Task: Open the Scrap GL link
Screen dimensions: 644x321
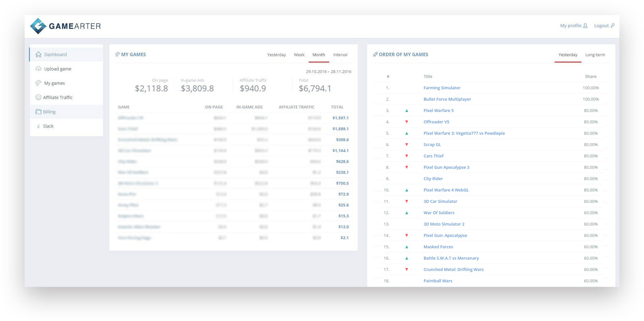Action: (x=432, y=145)
